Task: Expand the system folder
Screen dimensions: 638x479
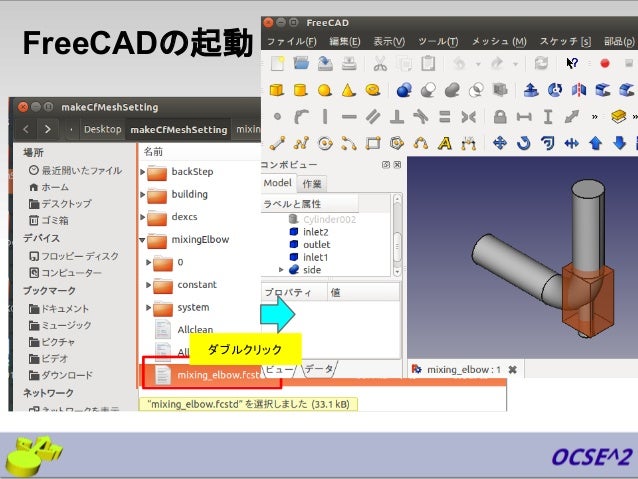Action: tap(149, 307)
